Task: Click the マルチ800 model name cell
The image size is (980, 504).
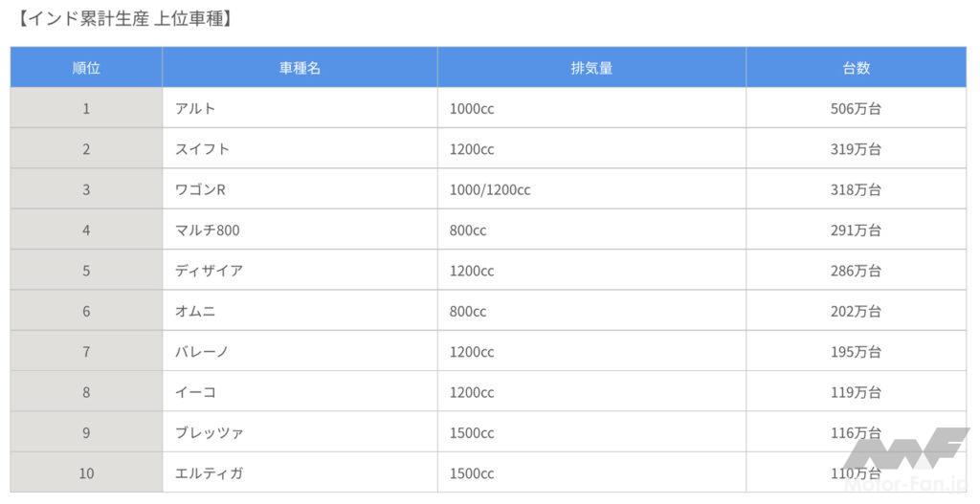Action: [210, 230]
